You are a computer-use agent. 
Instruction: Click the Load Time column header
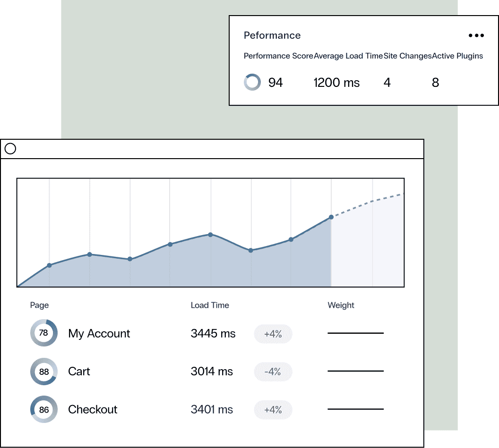[x=210, y=305]
